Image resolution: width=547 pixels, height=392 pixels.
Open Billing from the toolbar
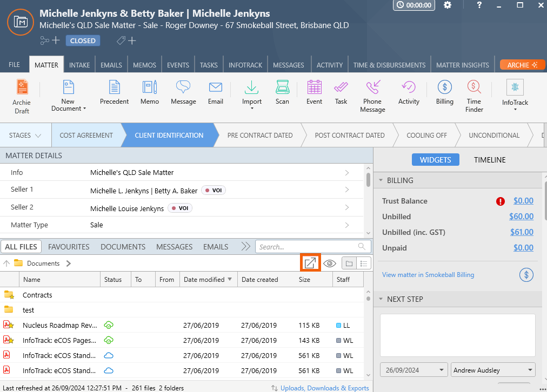444,92
